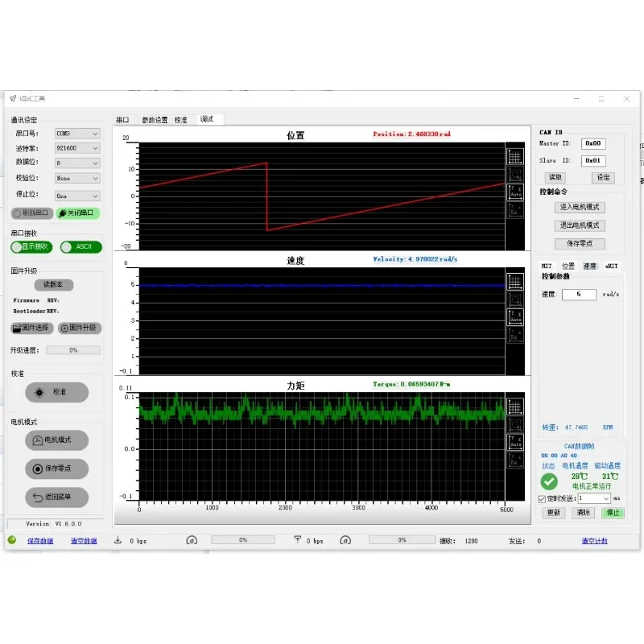Toggle grid in the 力矩 torque chart
Viewport: 644px width, 644px height.
[x=515, y=407]
